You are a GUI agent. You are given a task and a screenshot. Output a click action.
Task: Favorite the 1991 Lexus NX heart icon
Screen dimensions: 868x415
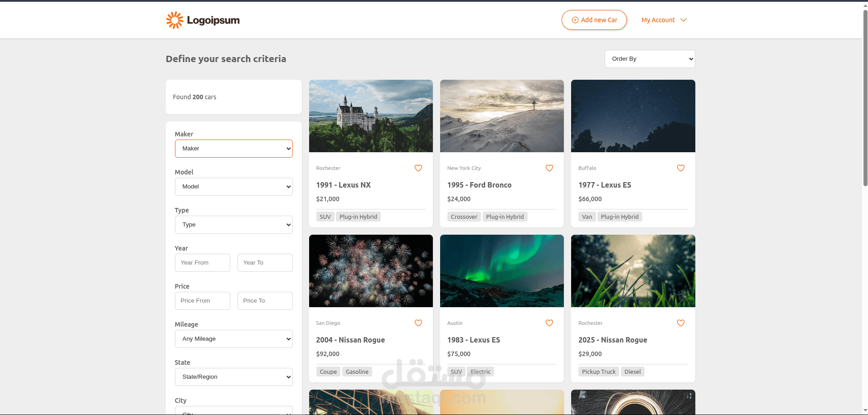coord(418,168)
